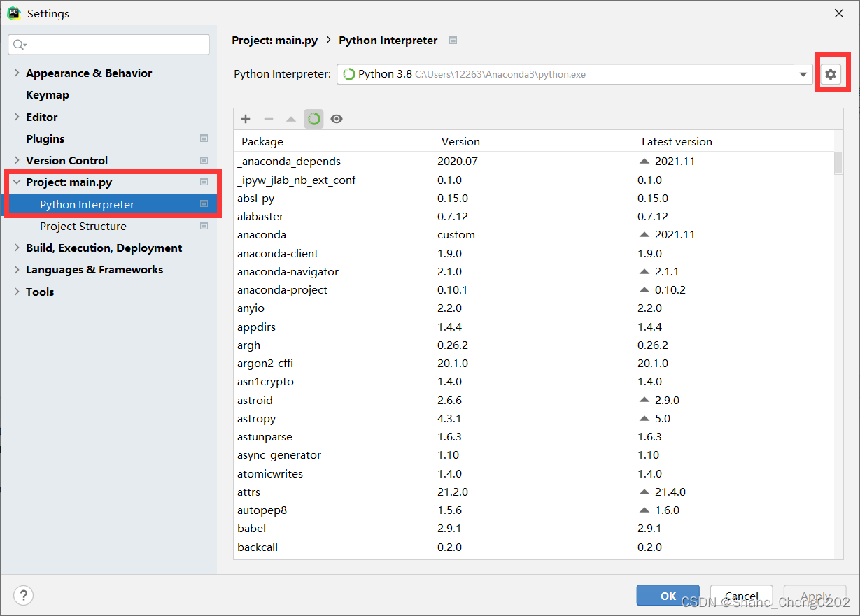Click the uninstall package minus icon
The width and height of the screenshot is (860, 616).
(269, 119)
